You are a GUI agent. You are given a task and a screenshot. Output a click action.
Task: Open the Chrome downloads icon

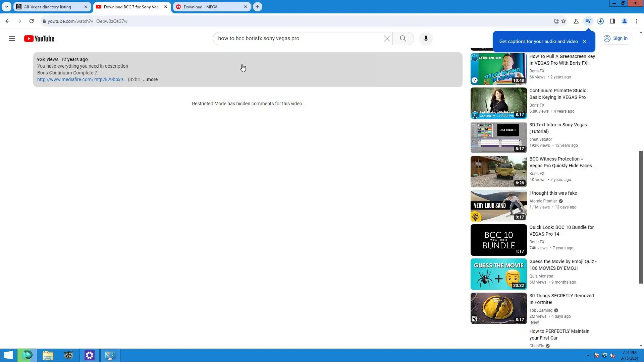coord(600,21)
